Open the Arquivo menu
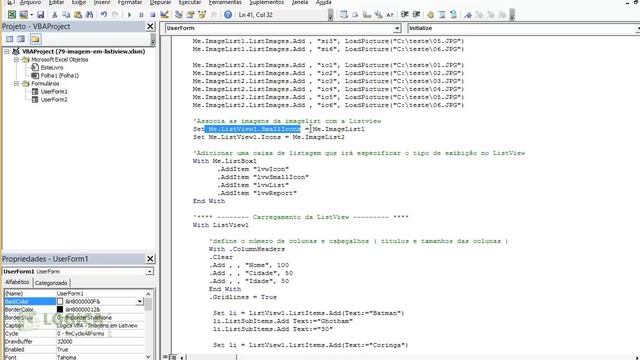 coord(31,2)
